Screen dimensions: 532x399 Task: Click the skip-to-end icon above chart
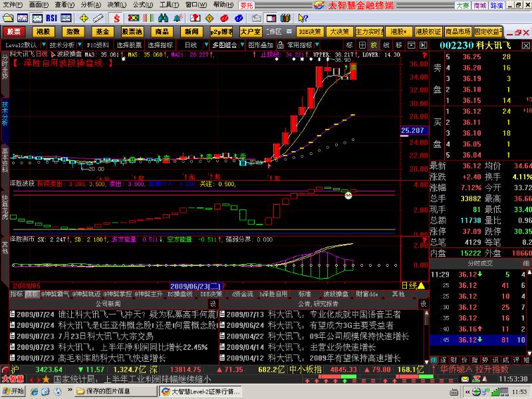click(423, 45)
